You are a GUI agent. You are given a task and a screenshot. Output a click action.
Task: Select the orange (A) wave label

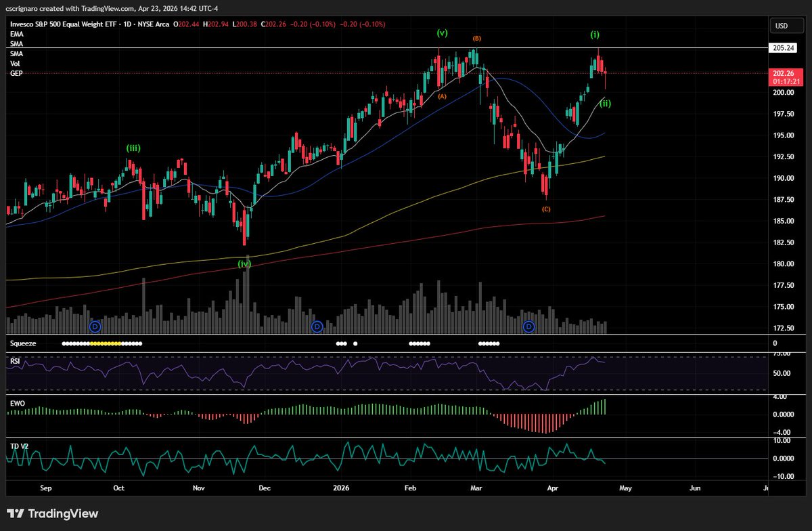tap(443, 96)
